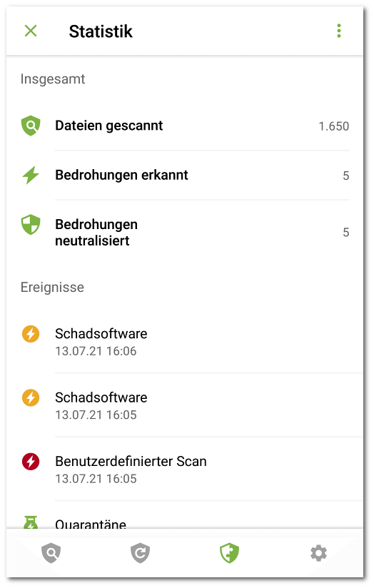Click the shield icon beside Bedrohungen neutralisiert
Screen dimensions: 374x588
31,225
